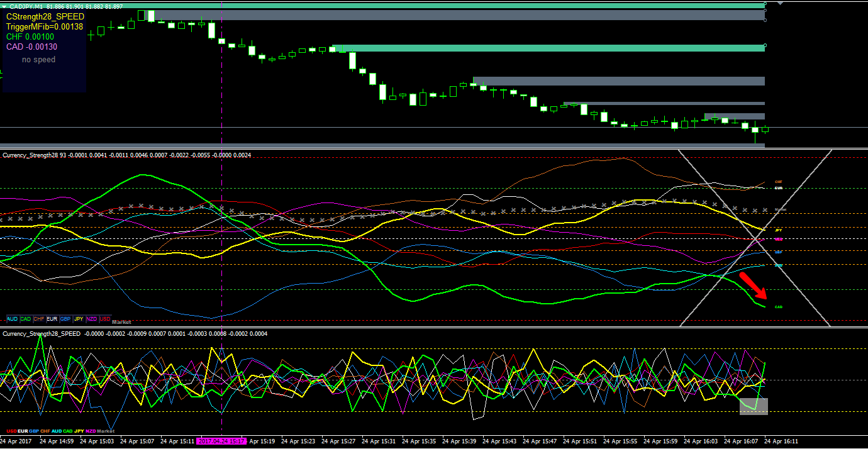Click the 24 Apr 15:43 time label

point(499,441)
